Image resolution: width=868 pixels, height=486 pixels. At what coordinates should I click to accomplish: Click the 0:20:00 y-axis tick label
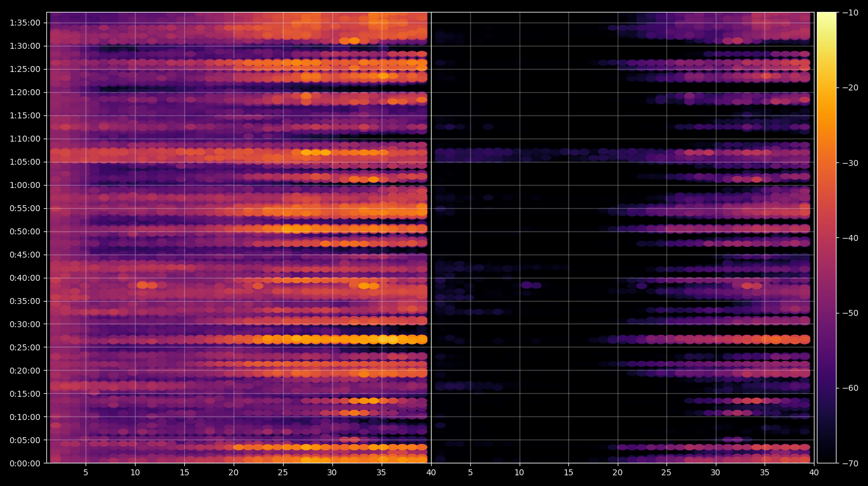click(x=25, y=371)
